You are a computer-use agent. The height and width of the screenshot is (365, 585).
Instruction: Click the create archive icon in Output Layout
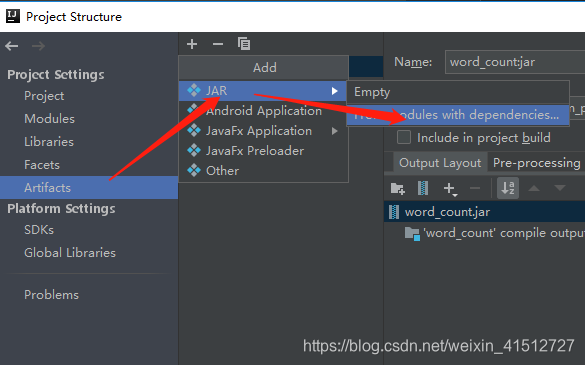pyautogui.click(x=423, y=188)
